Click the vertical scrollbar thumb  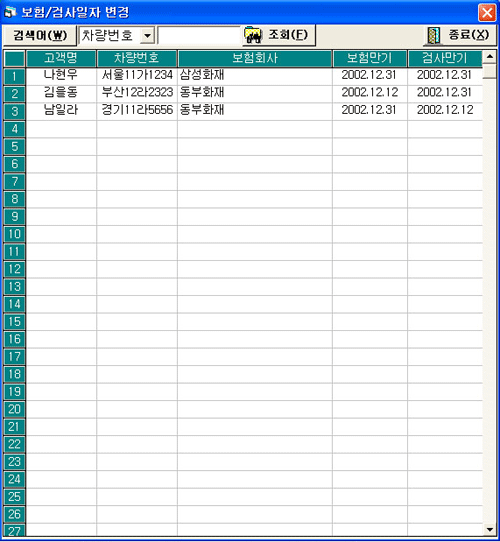point(490,71)
